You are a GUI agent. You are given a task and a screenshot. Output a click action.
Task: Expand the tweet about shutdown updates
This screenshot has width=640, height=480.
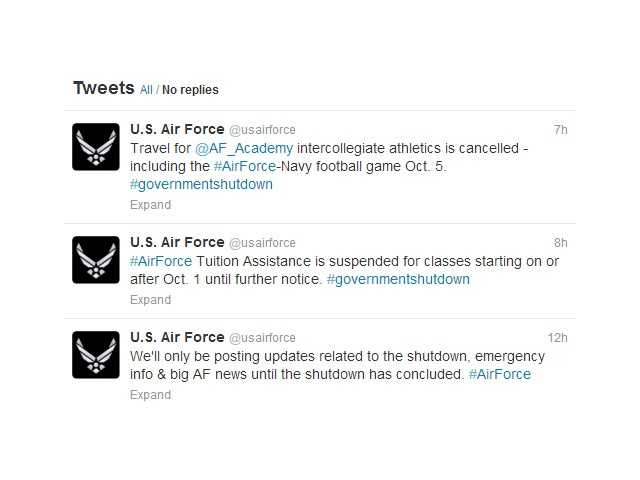pyautogui.click(x=150, y=395)
